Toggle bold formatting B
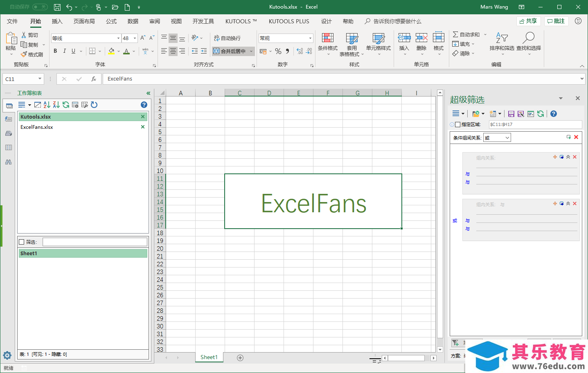 (55, 51)
